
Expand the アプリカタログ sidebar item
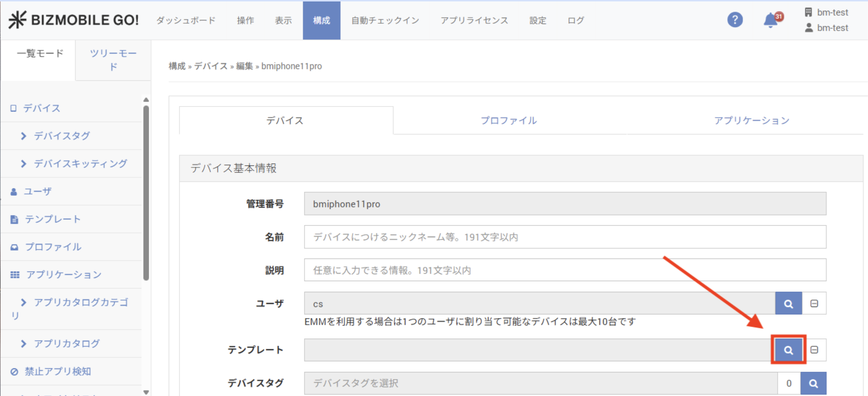66,344
